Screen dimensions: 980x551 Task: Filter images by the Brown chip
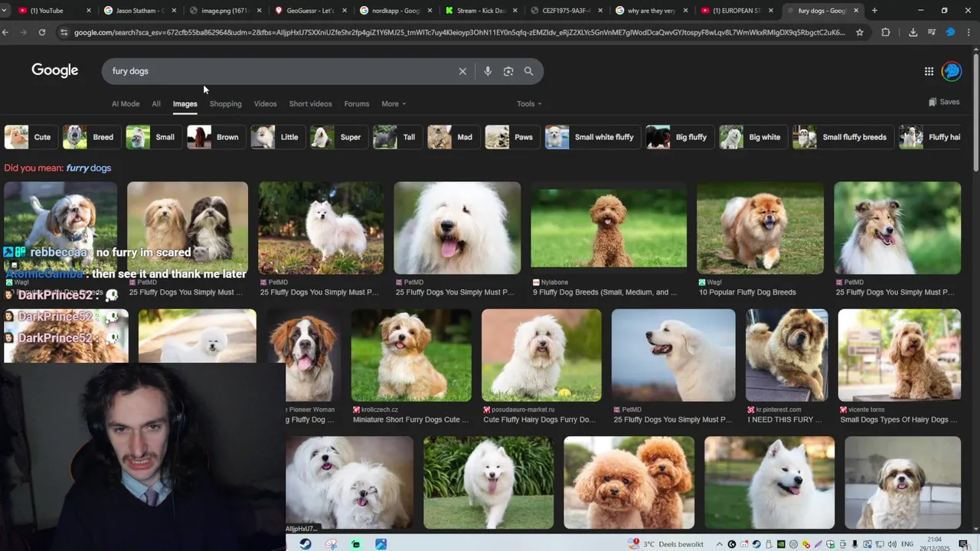(215, 137)
